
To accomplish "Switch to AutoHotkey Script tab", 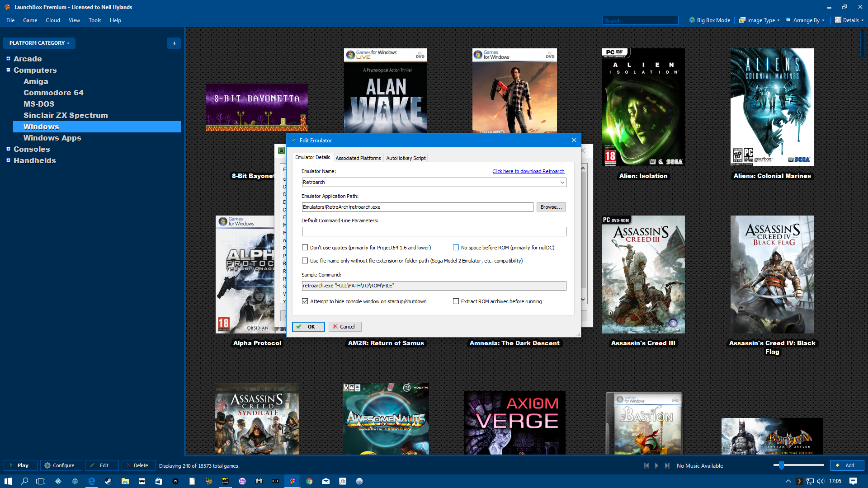I will tap(406, 158).
